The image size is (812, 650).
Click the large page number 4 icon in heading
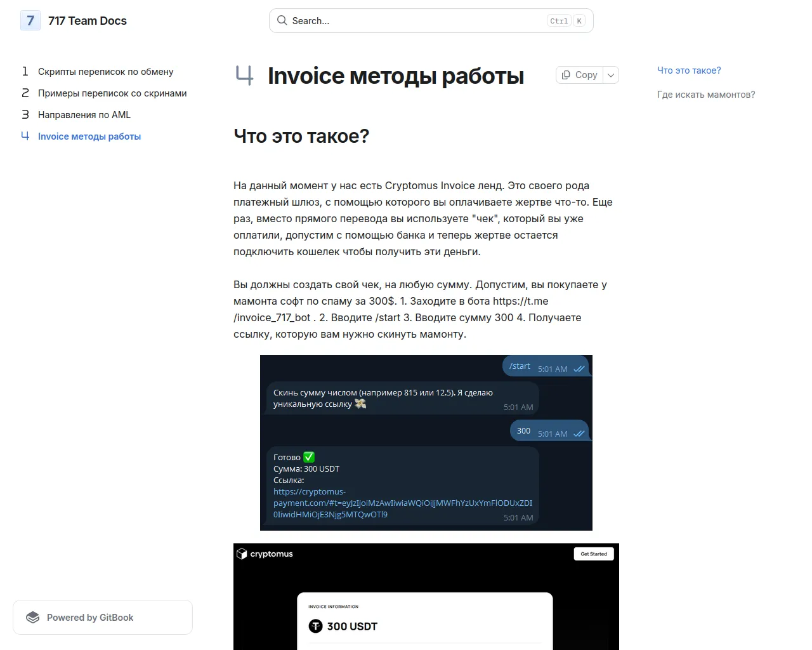(244, 76)
